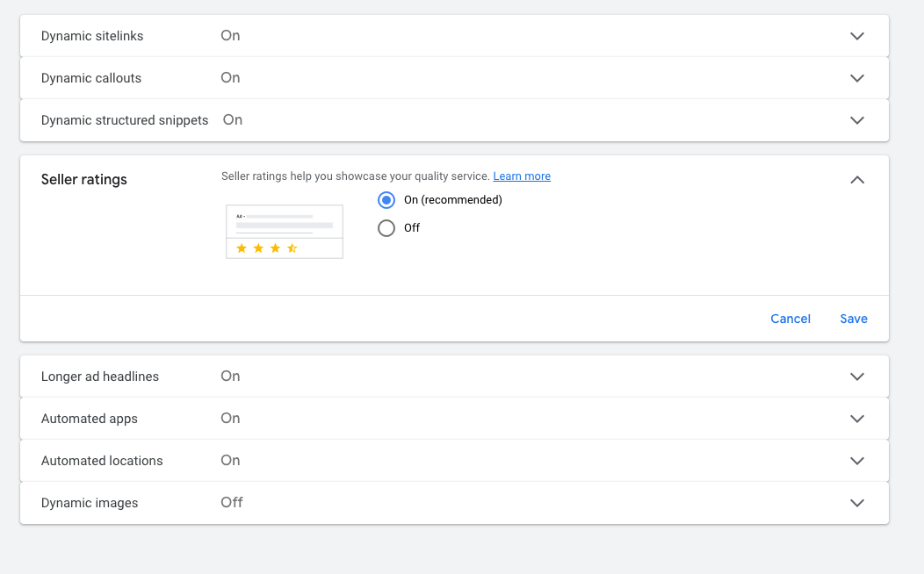
Task: Collapse the Seller ratings section chevron
Action: pos(857,180)
